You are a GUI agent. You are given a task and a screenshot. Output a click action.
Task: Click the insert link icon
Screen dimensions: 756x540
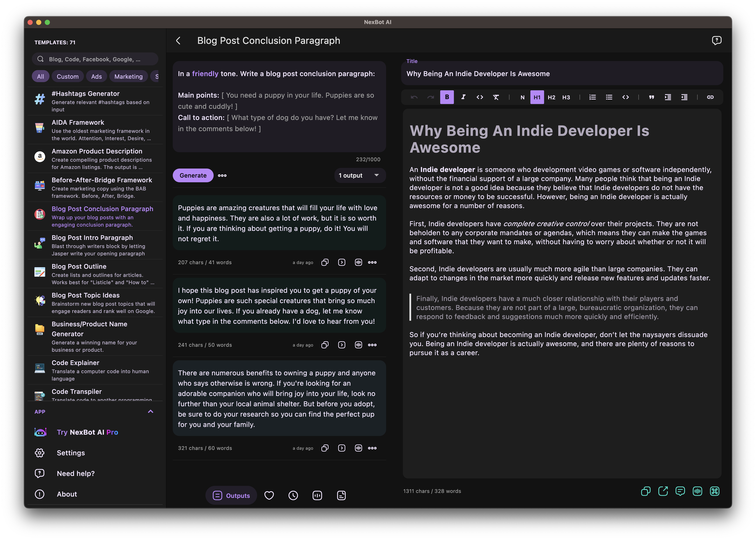click(x=710, y=97)
